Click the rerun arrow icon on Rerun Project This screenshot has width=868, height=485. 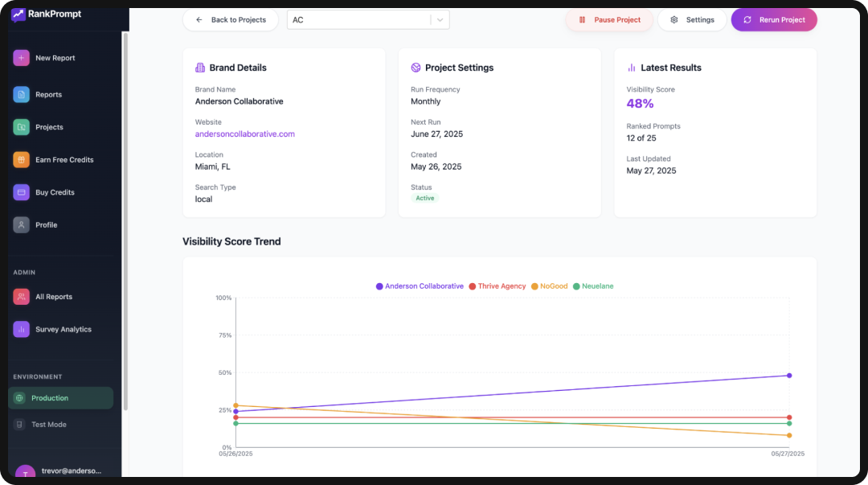[748, 19]
